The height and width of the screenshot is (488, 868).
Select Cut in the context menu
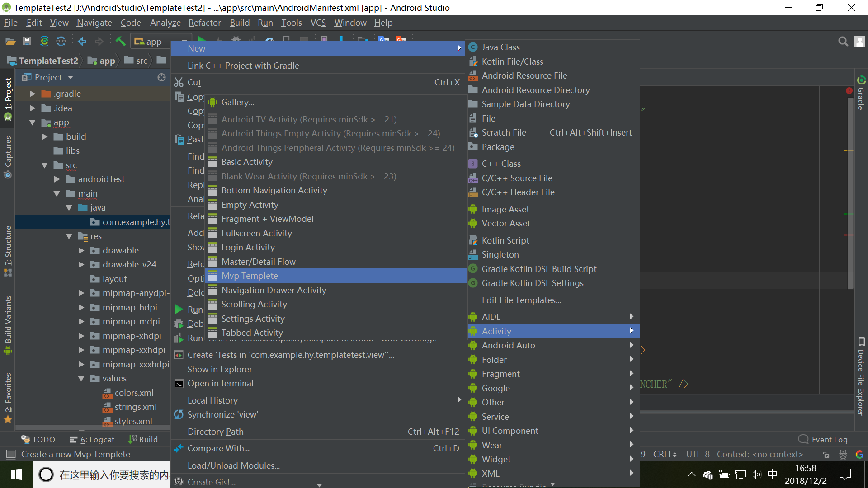click(319, 82)
